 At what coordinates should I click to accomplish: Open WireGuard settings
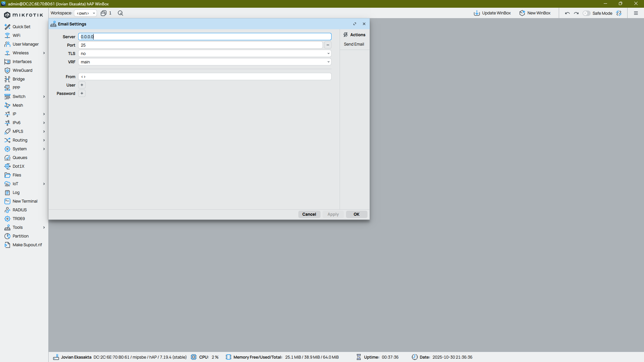coord(22,70)
